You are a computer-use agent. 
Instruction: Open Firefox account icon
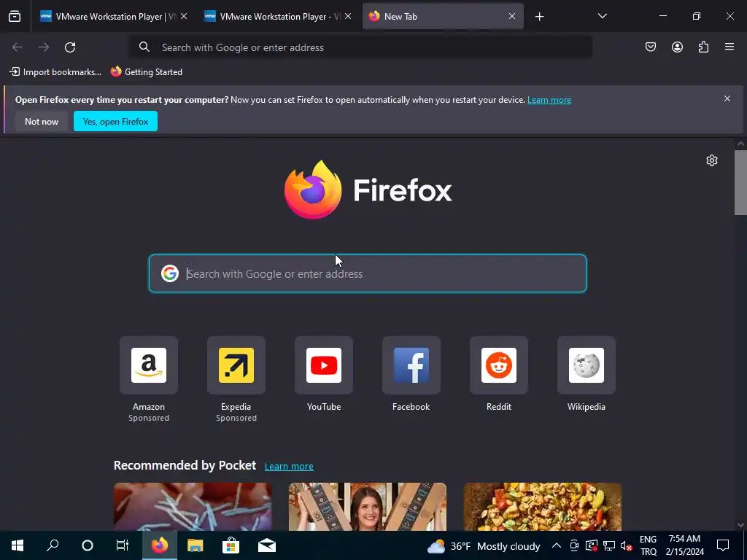tap(677, 47)
